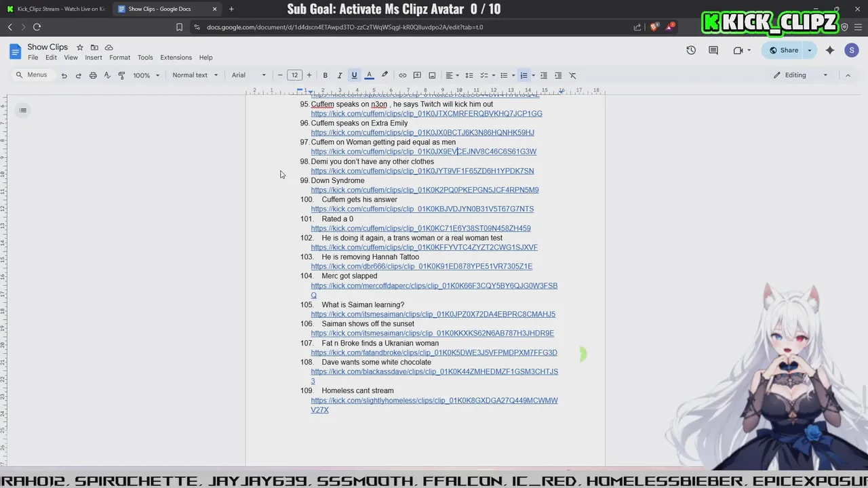Click the Insert link icon

(x=402, y=75)
